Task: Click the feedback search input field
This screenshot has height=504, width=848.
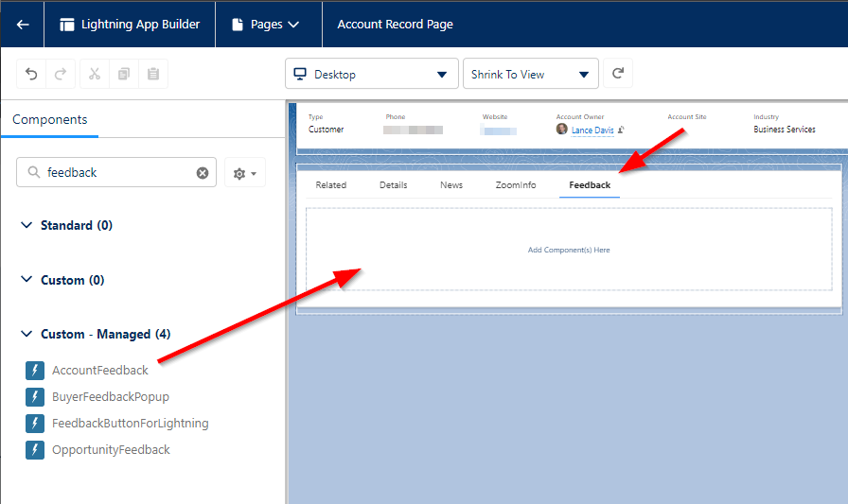Action: pyautogui.click(x=116, y=172)
